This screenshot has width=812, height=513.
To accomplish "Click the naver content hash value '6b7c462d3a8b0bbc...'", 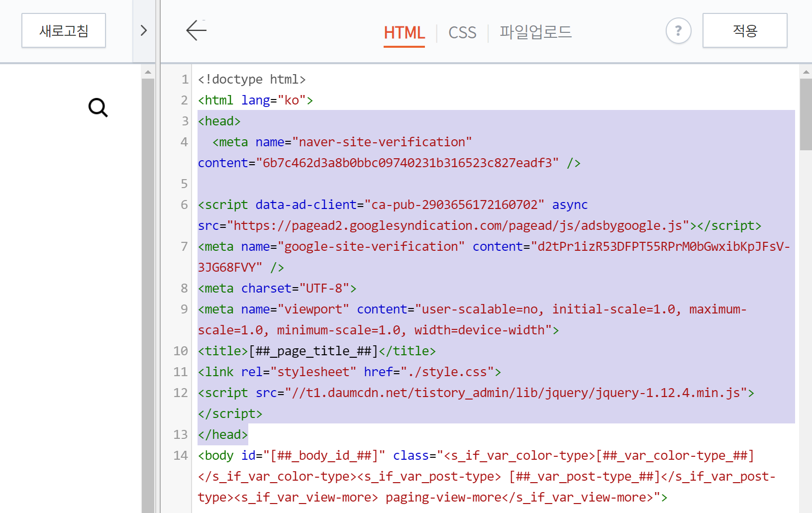I will coord(407,163).
